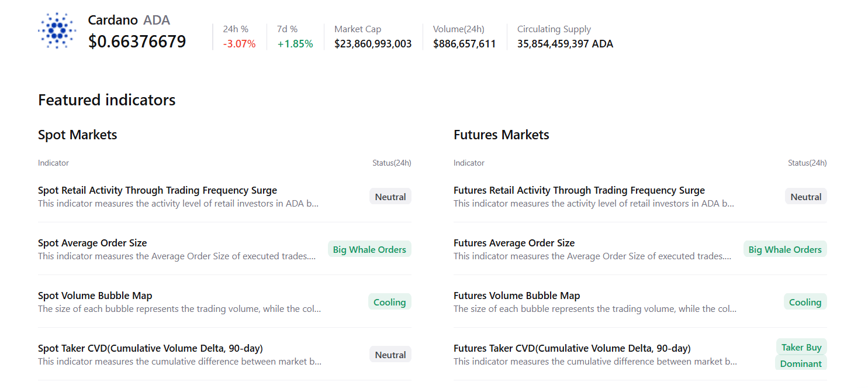Click the Cardano coin name heading
The height and width of the screenshot is (388, 868).
click(113, 20)
